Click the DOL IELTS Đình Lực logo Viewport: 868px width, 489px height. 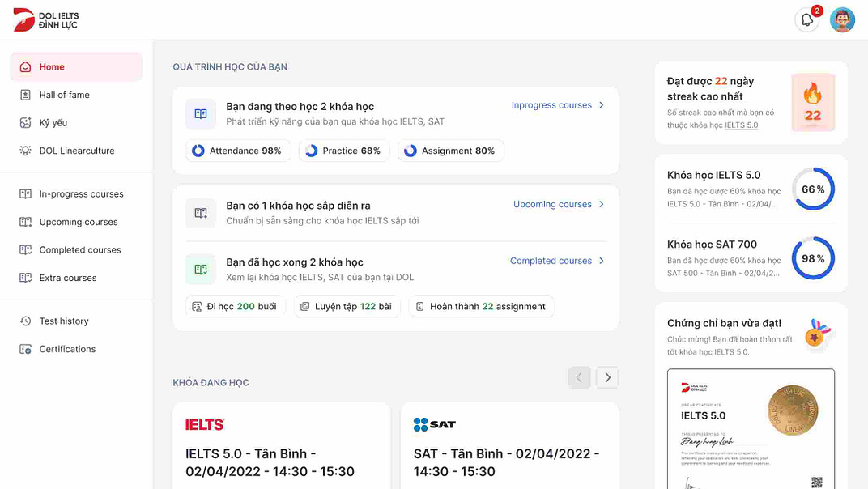(45, 20)
